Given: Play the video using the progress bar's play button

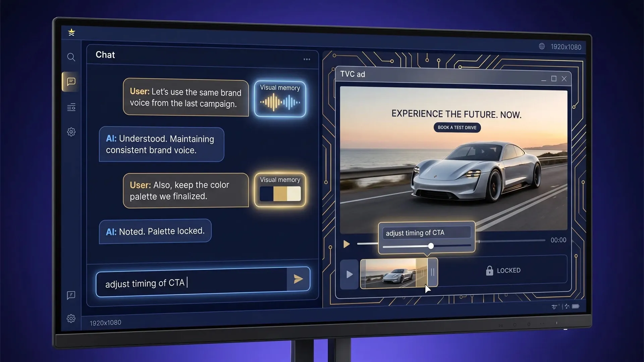Looking at the screenshot, I should coord(346,244).
